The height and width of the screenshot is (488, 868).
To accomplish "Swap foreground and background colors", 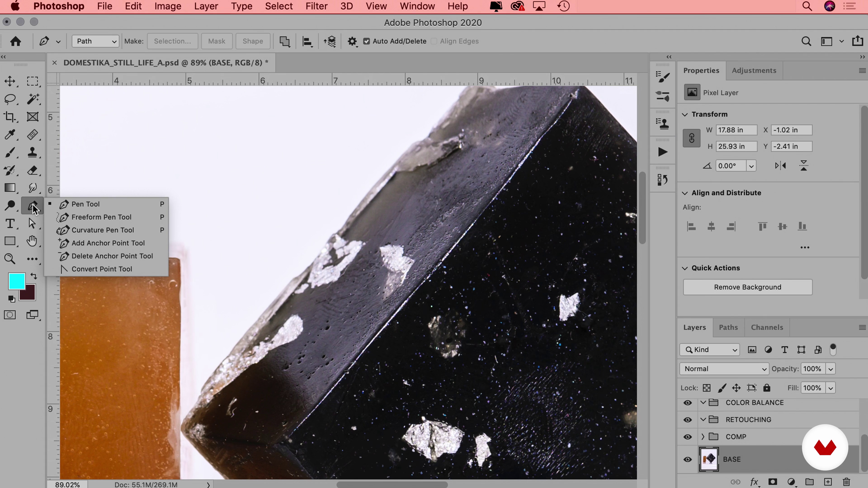I will coord(34,276).
